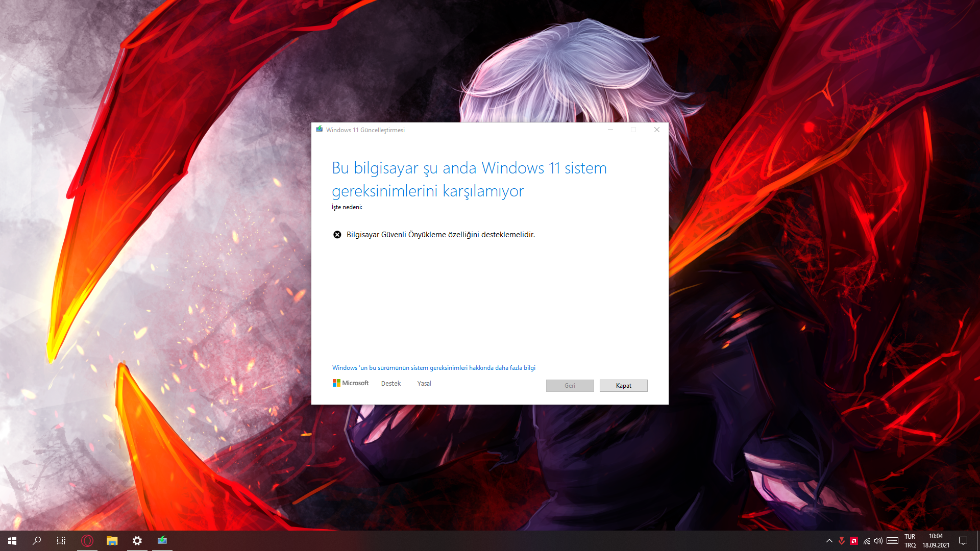Open the volume control in tray
980x551 pixels.
(878, 541)
